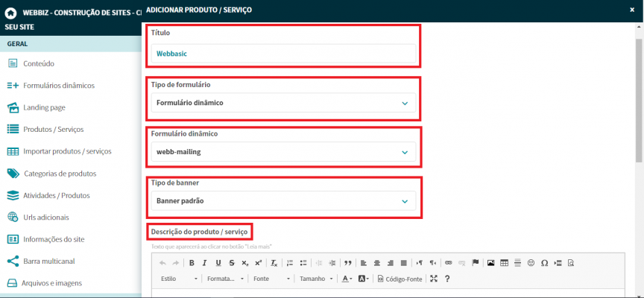Viewport: 644px width, 298px height.
Task: Insert a link using the chain icon
Action: click(448, 263)
